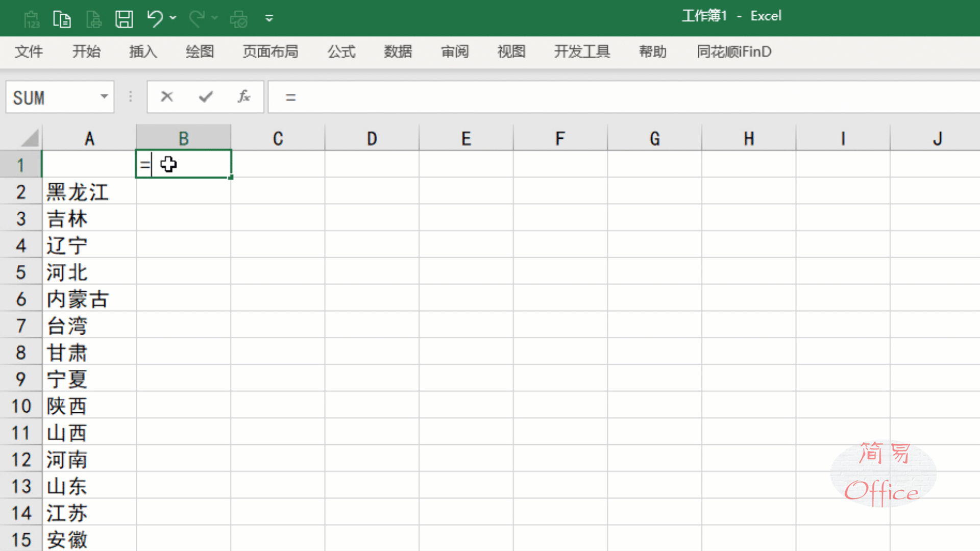The height and width of the screenshot is (551, 980).
Task: Open Insert Function dialog via fx icon
Action: click(x=244, y=96)
